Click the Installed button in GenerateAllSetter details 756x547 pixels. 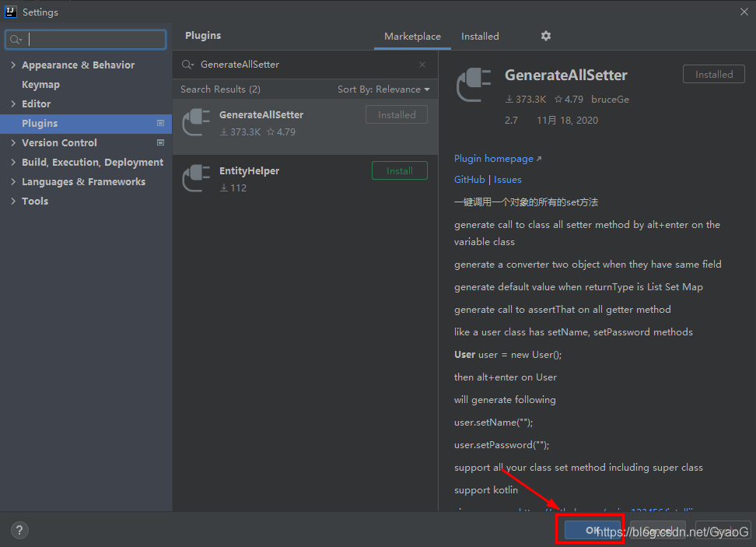tap(713, 74)
